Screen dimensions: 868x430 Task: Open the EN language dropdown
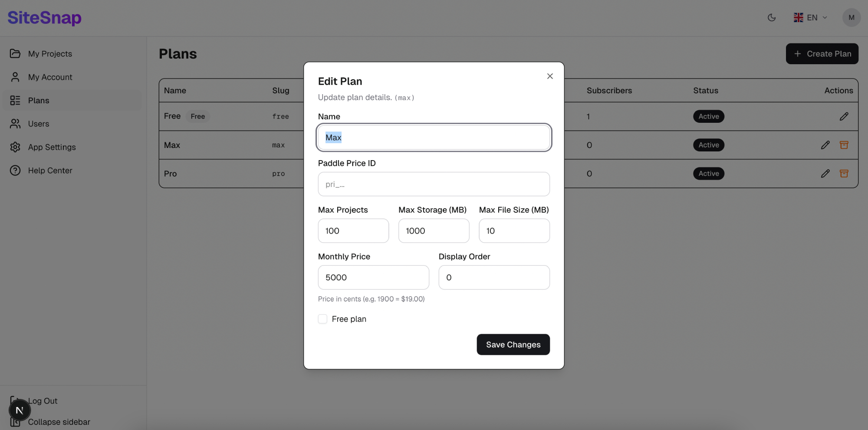click(x=810, y=18)
